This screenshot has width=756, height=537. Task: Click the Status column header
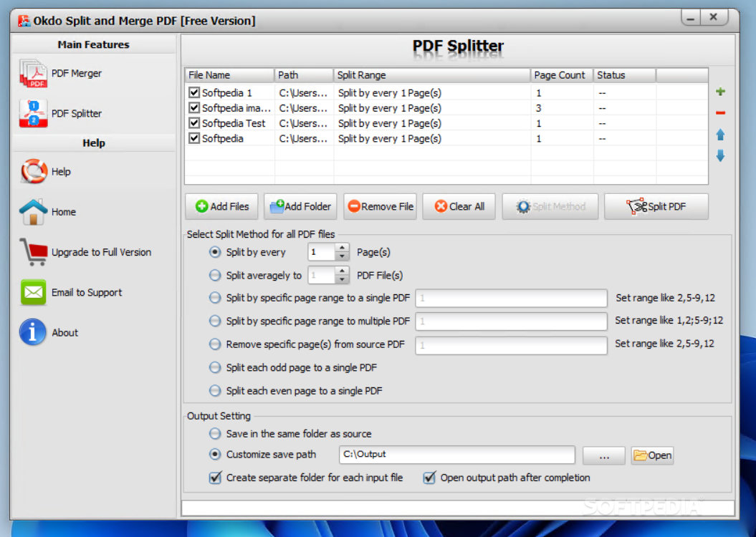coord(624,75)
